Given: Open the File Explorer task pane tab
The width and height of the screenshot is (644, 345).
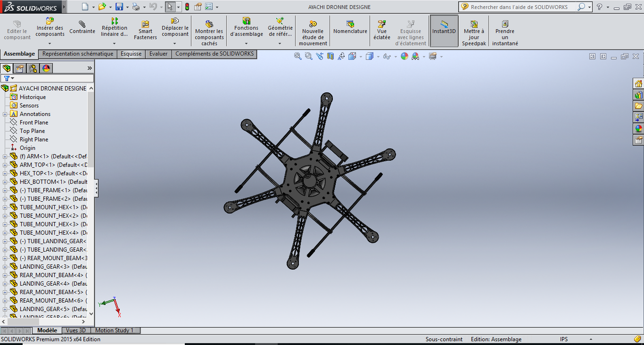Looking at the screenshot, I should coord(638,106).
